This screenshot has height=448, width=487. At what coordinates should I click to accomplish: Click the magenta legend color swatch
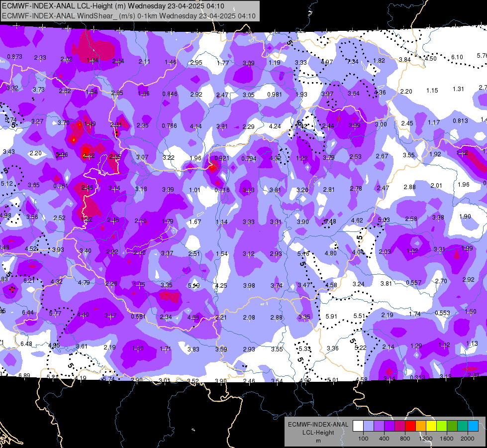(400, 426)
